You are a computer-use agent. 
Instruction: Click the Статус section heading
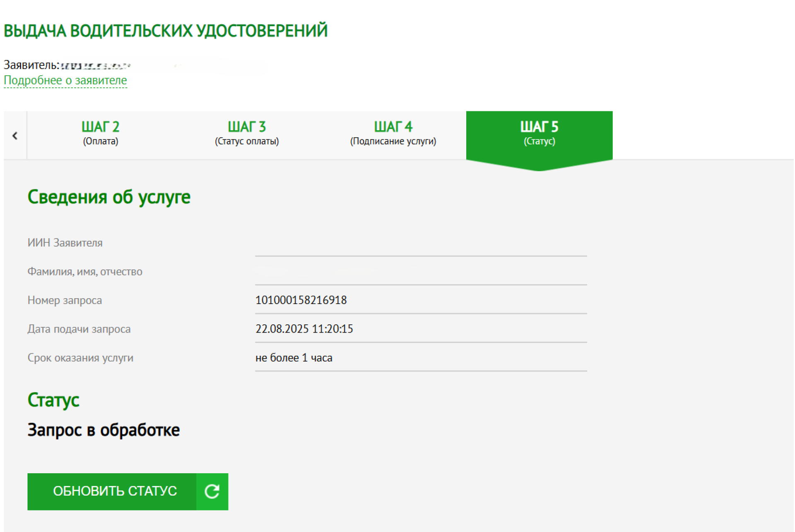click(53, 400)
